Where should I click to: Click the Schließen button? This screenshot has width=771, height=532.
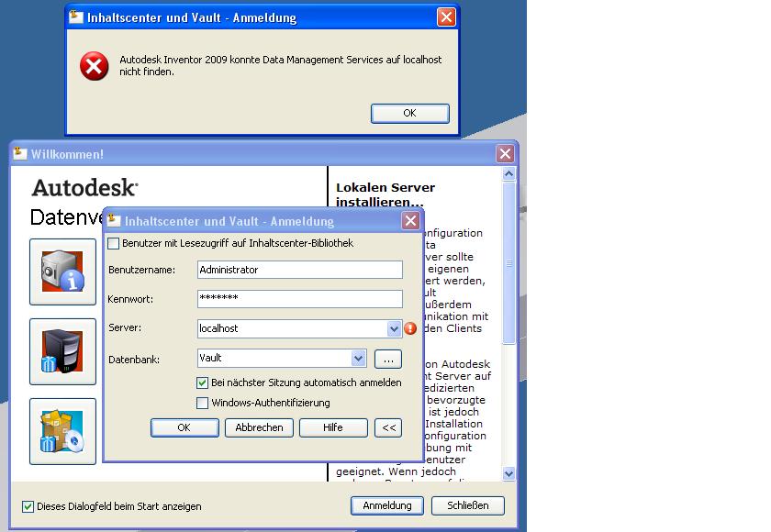467,505
